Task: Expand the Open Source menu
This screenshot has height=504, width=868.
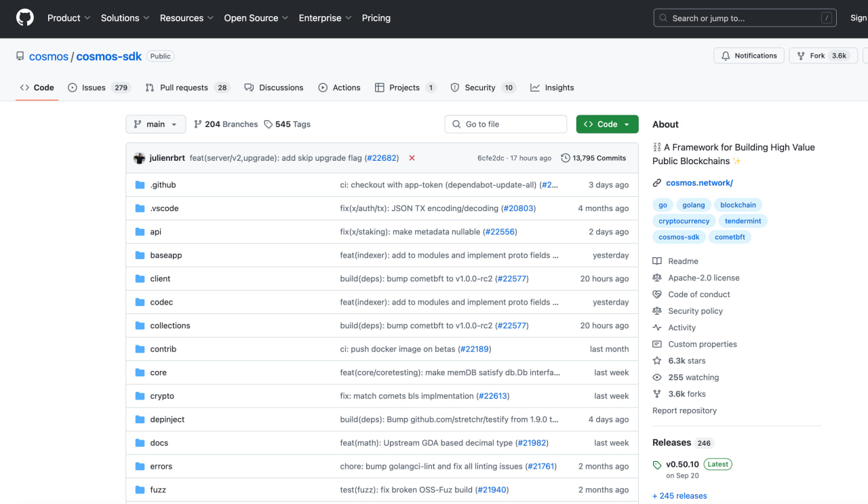Action: [x=256, y=18]
